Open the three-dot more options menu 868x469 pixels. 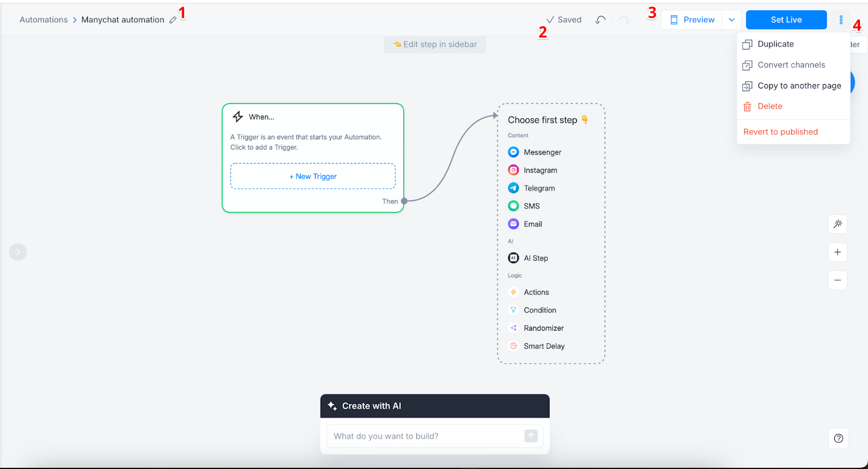(841, 20)
